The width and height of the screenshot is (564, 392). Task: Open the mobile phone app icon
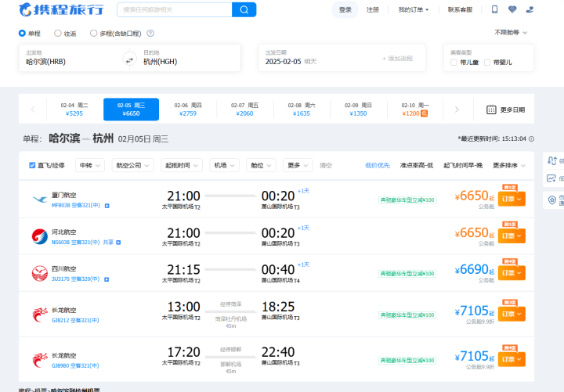pyautogui.click(x=494, y=9)
